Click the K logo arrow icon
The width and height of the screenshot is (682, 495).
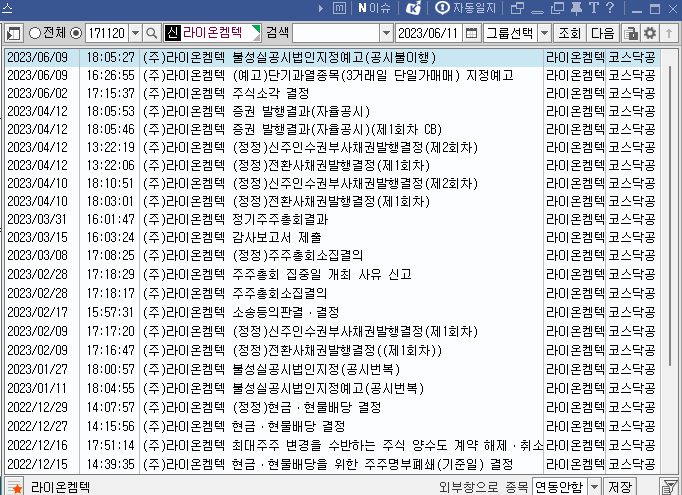413,8
